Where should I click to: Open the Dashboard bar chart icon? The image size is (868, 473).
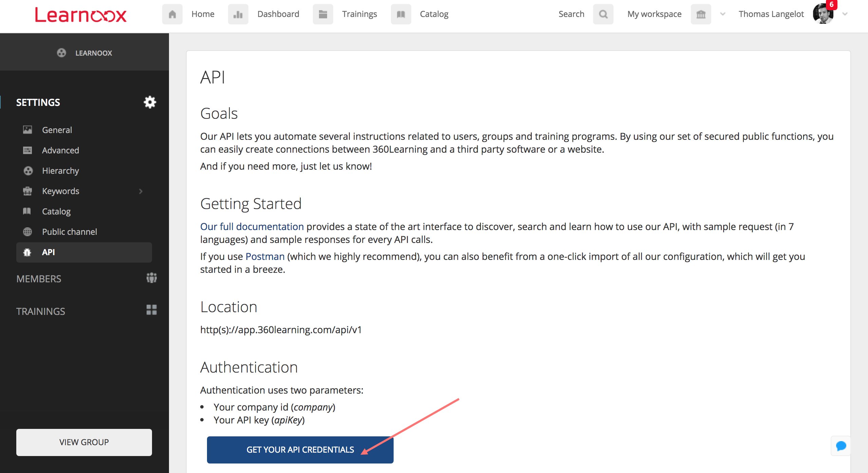tap(238, 14)
